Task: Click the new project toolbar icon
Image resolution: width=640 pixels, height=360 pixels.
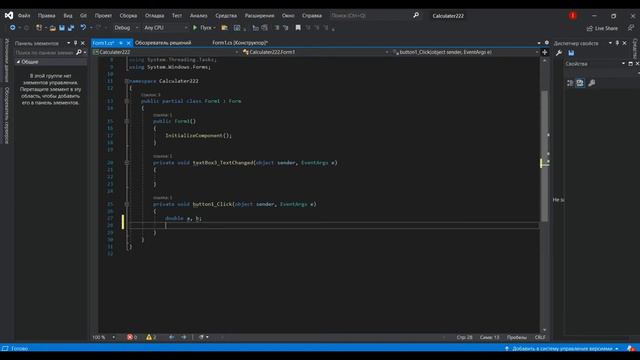Action: pos(39,28)
